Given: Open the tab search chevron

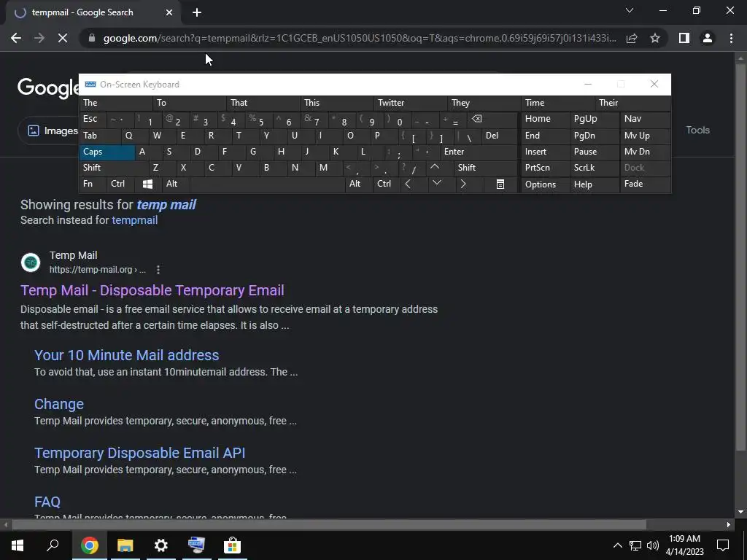Looking at the screenshot, I should [630, 10].
